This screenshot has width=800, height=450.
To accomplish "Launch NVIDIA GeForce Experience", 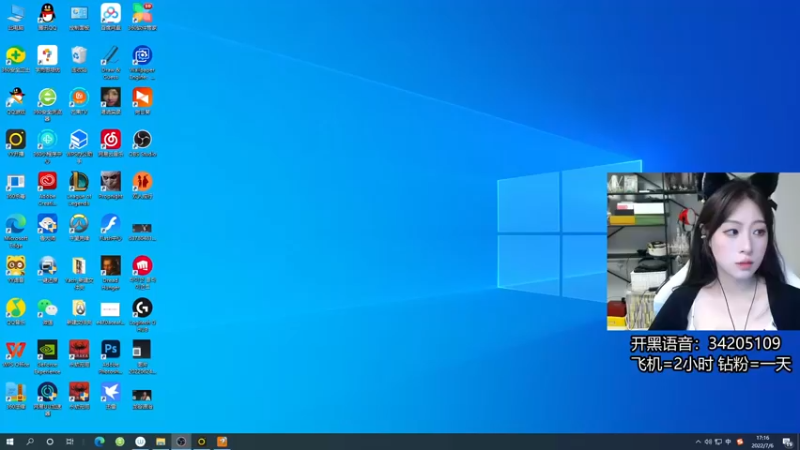I will [x=47, y=357].
